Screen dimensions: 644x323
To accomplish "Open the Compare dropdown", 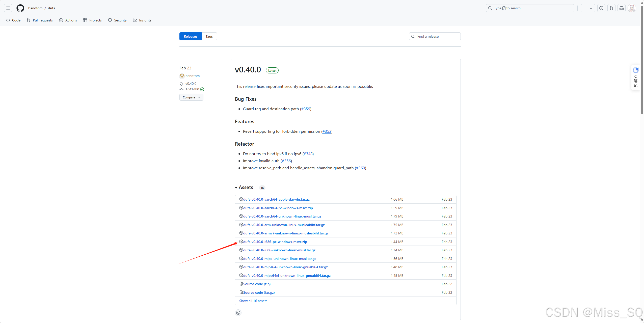I will pyautogui.click(x=191, y=97).
